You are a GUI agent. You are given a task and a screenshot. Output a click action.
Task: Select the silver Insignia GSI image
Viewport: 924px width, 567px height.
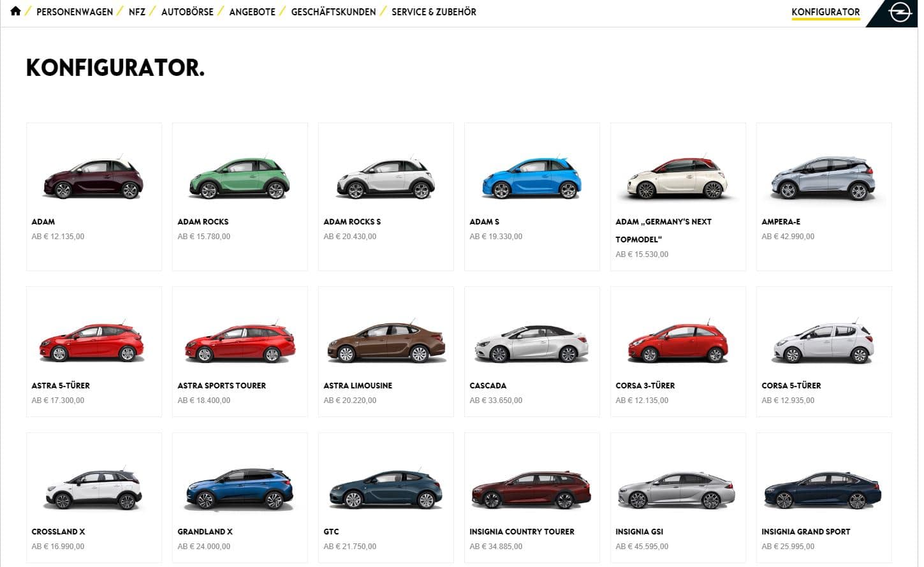pos(677,490)
